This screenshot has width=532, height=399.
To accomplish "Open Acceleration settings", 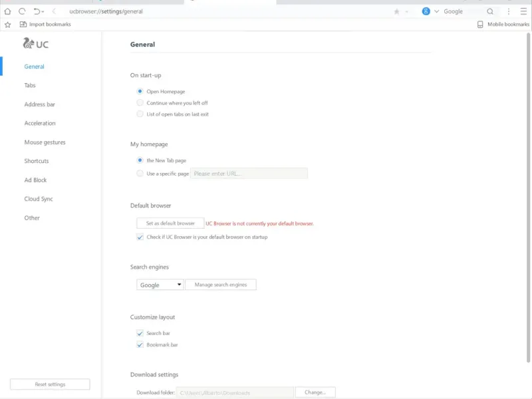I will pos(40,123).
